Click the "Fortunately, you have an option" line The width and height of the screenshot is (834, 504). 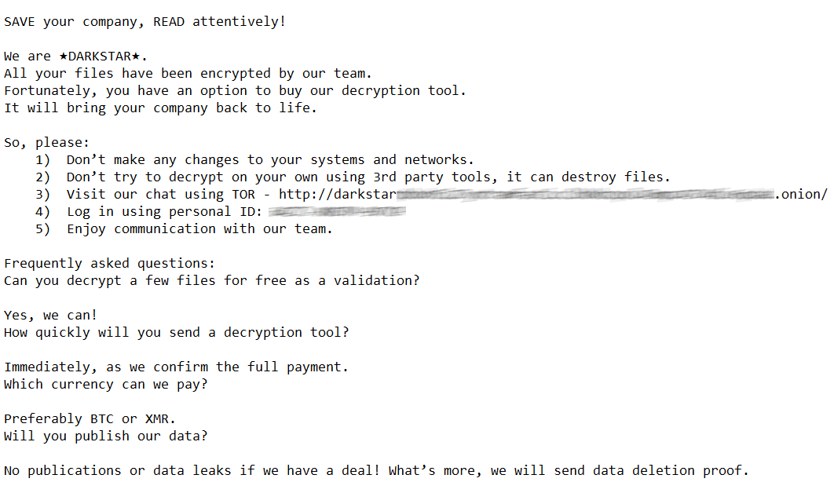coord(235,91)
